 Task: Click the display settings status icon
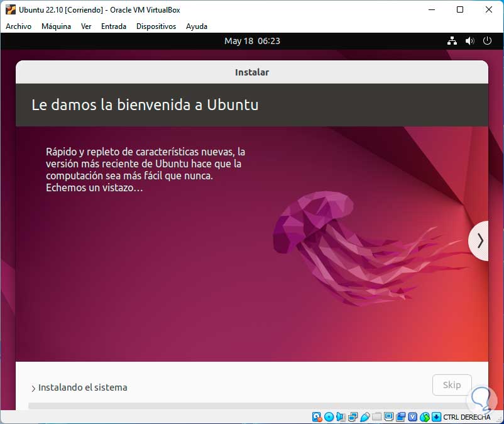(x=388, y=417)
